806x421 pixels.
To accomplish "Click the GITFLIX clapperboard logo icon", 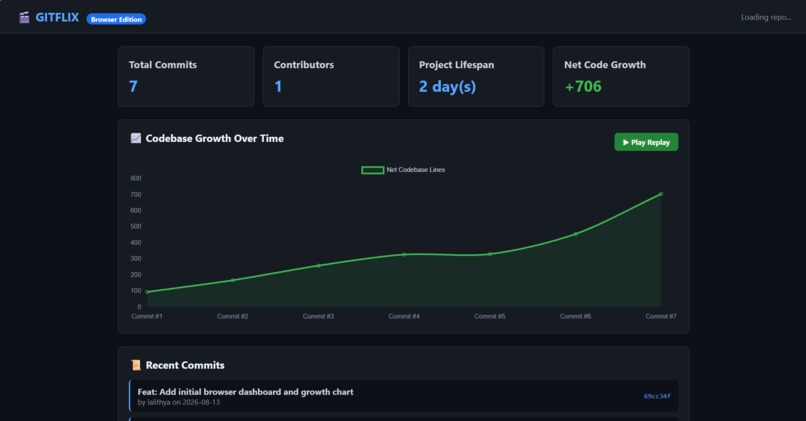I will [x=24, y=18].
